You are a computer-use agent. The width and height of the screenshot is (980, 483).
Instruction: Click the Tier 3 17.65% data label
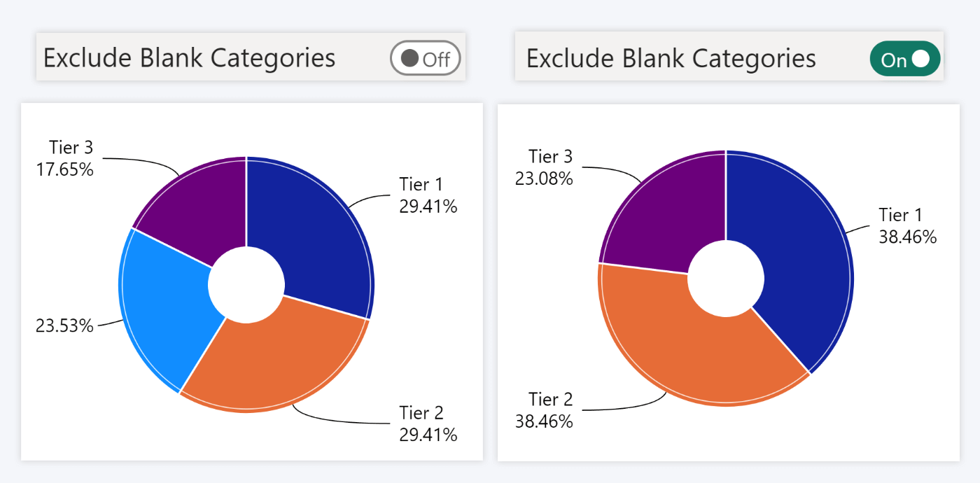(66, 158)
